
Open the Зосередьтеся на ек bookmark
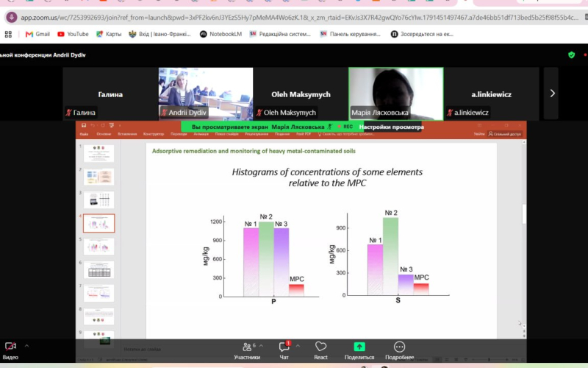pyautogui.click(x=422, y=34)
